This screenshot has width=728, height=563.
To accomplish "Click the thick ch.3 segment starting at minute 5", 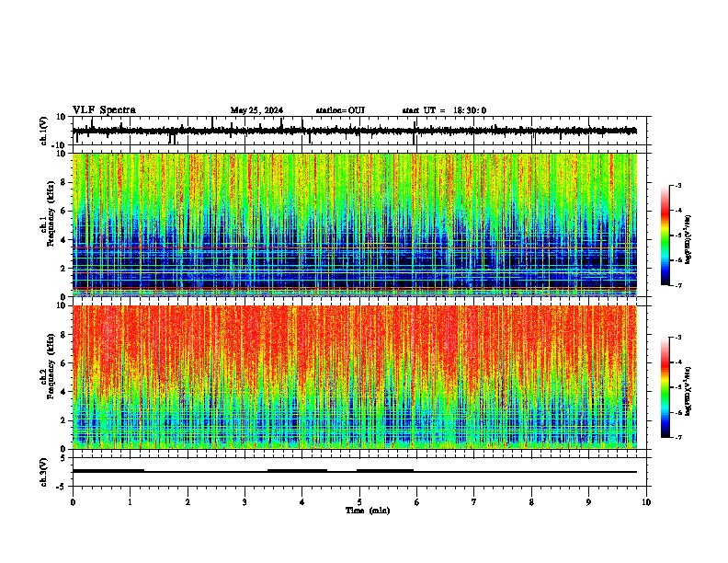I will (x=385, y=471).
